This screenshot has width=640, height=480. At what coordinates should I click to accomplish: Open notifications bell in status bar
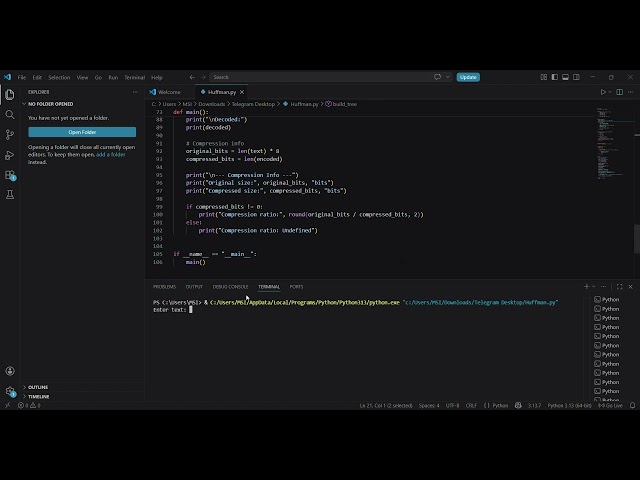[x=632, y=406]
